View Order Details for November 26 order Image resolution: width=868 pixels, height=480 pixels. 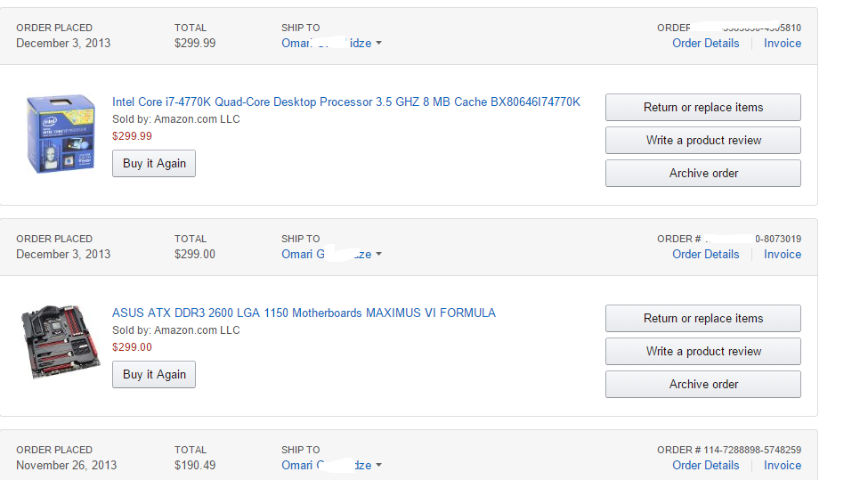705,465
